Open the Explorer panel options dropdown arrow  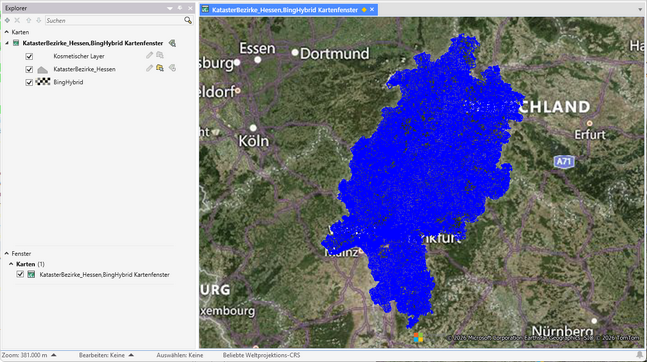tap(170, 8)
